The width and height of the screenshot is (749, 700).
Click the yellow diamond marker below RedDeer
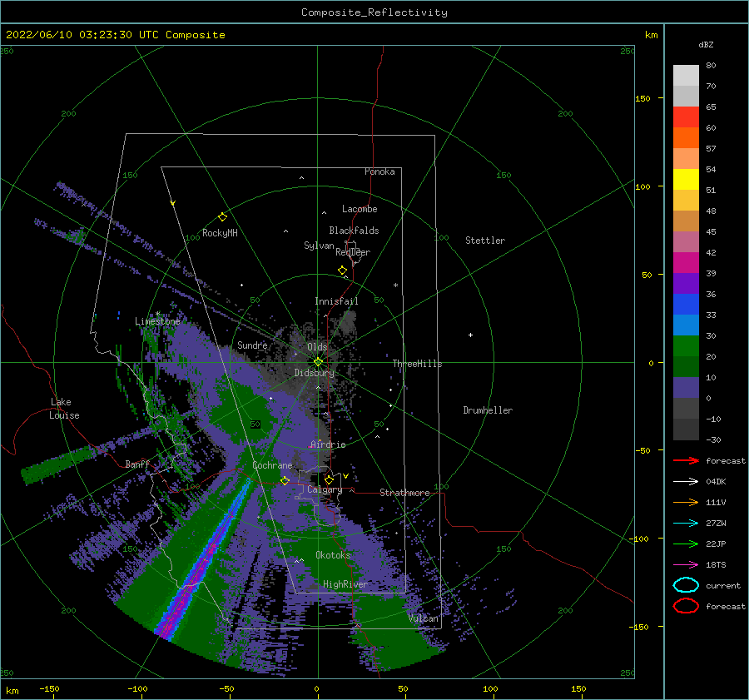342,271
